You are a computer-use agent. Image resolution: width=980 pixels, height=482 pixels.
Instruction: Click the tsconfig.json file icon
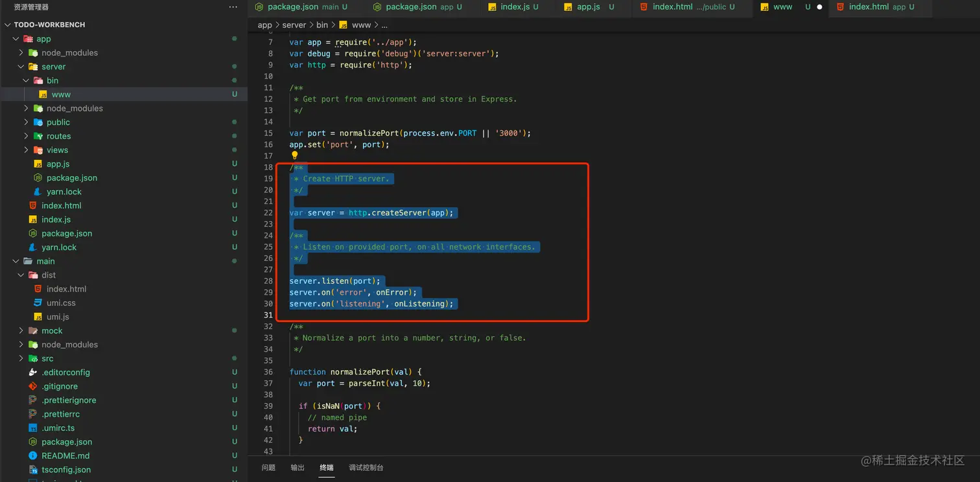32,470
